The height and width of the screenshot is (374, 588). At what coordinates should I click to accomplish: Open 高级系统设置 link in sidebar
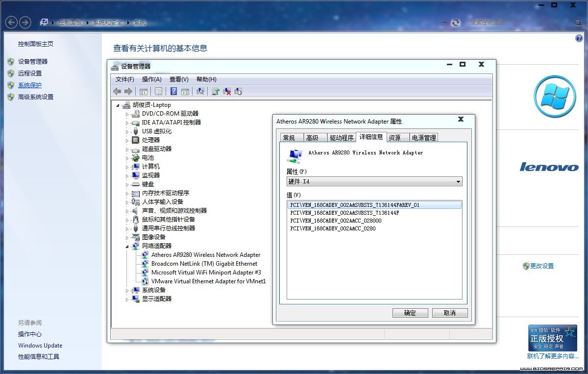[x=36, y=97]
